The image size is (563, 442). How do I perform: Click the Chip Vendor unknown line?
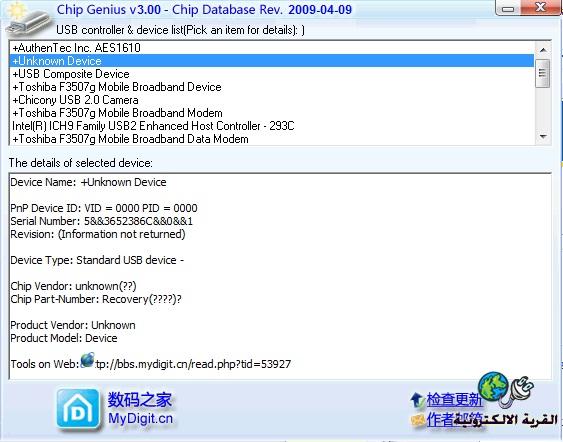73,286
